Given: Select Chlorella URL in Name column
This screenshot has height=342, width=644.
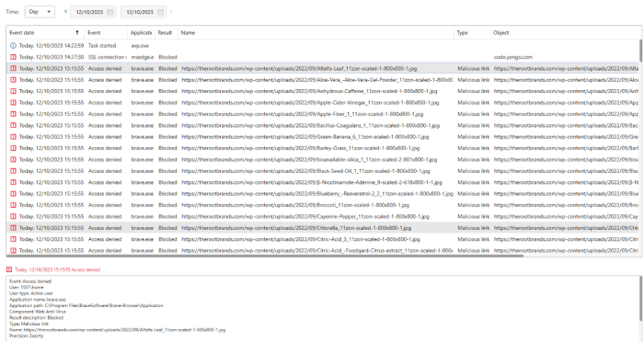Looking at the screenshot, I should (x=296, y=228).
